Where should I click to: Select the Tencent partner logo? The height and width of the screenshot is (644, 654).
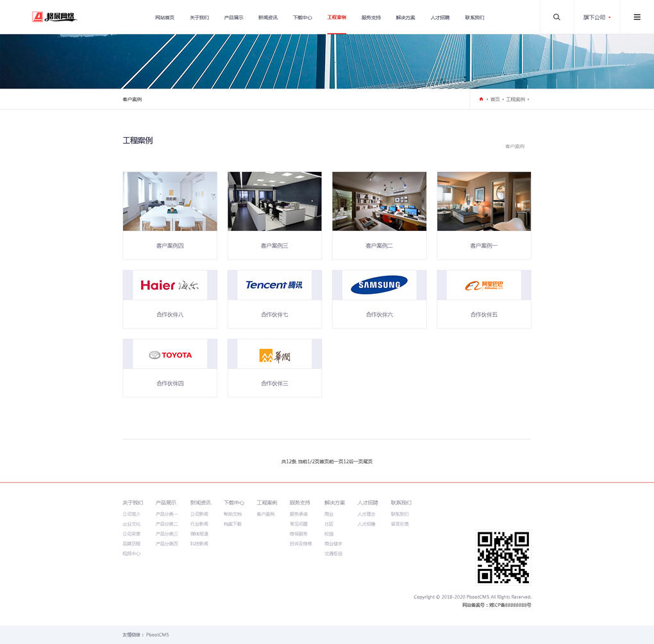tap(274, 285)
